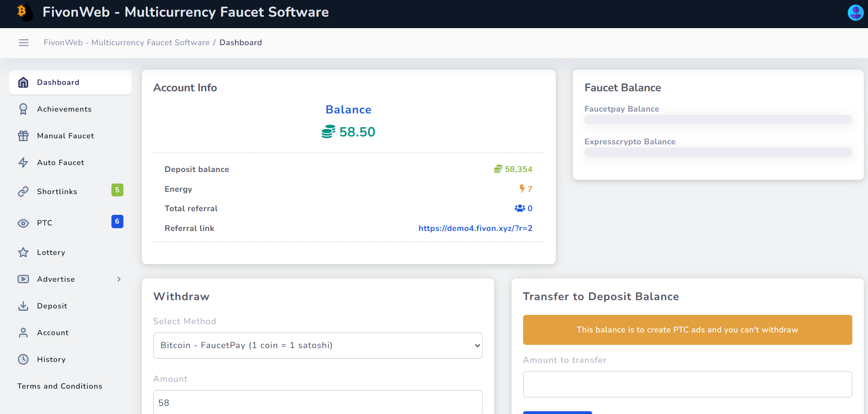Image resolution: width=868 pixels, height=414 pixels.
Task: Open Shortlinks in the sidebar
Action: (57, 192)
